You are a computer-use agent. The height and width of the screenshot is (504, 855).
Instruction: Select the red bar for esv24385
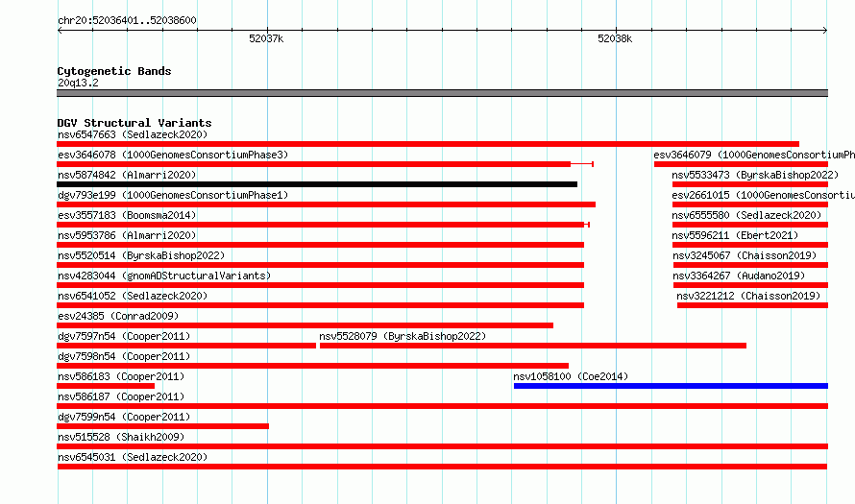(x=305, y=325)
